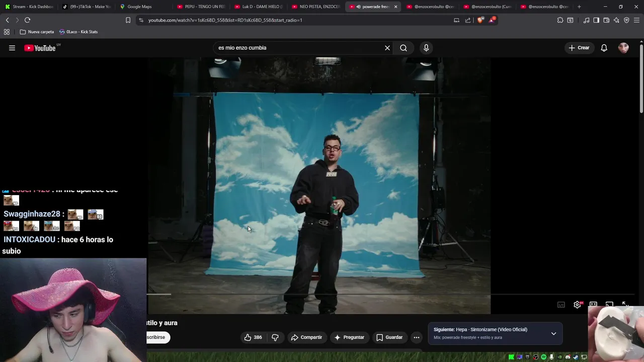This screenshot has width=644, height=362.
Task: Open the notifications bell
Action: click(x=604, y=48)
